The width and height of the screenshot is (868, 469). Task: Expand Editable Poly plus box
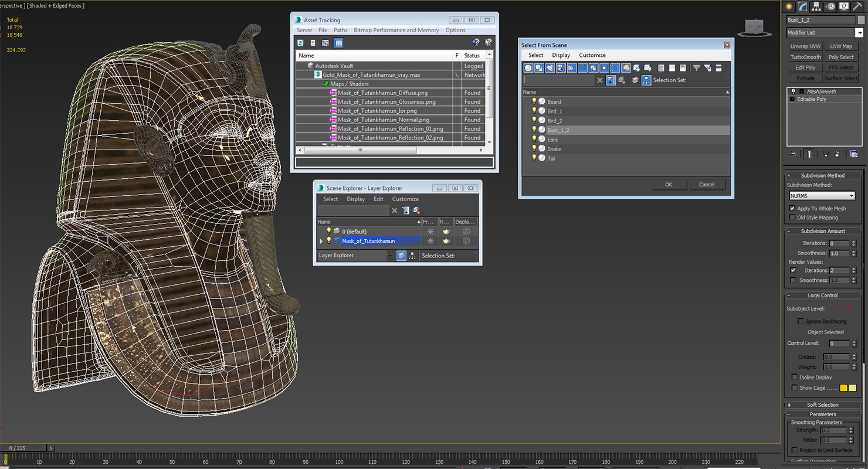(792, 99)
